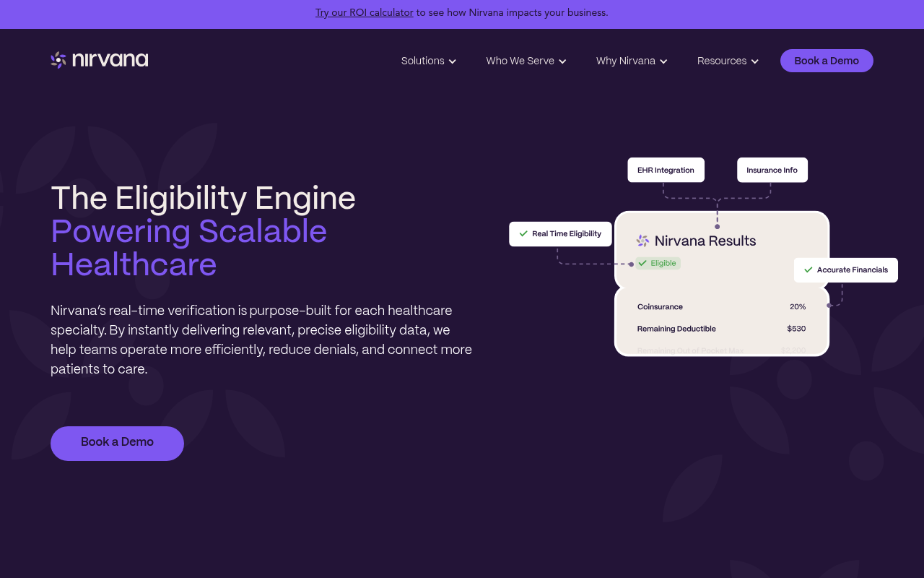Select the Remaining Deductible label
924x578 pixels.
coord(676,329)
